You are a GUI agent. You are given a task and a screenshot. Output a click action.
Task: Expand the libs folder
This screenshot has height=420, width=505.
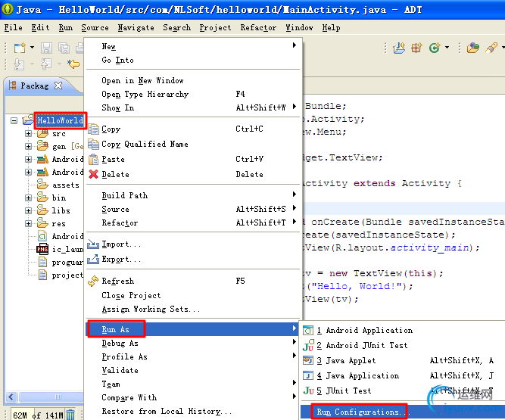click(x=28, y=211)
